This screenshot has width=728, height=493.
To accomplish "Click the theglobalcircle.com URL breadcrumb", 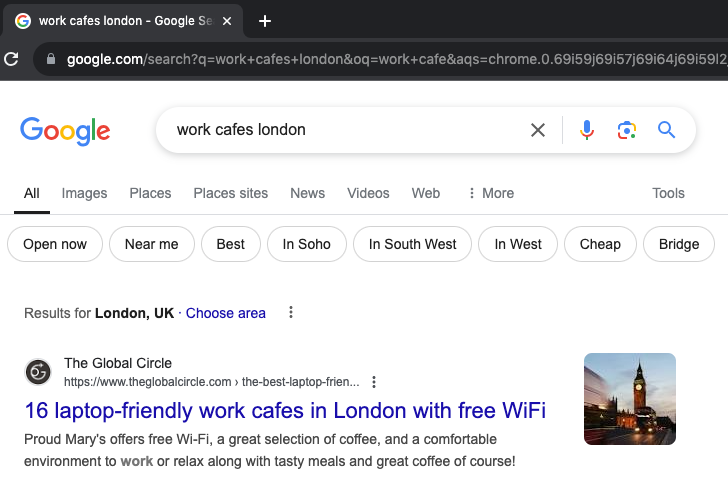I will pos(212,382).
